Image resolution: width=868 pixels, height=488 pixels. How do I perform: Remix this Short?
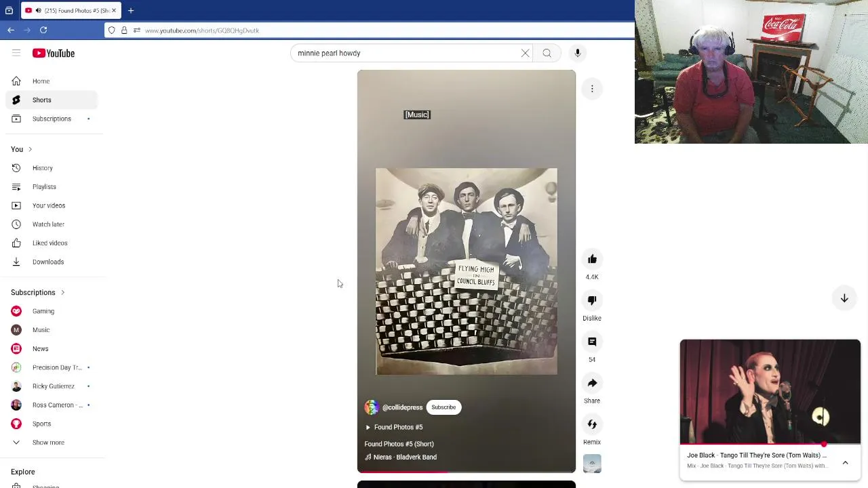tap(592, 424)
